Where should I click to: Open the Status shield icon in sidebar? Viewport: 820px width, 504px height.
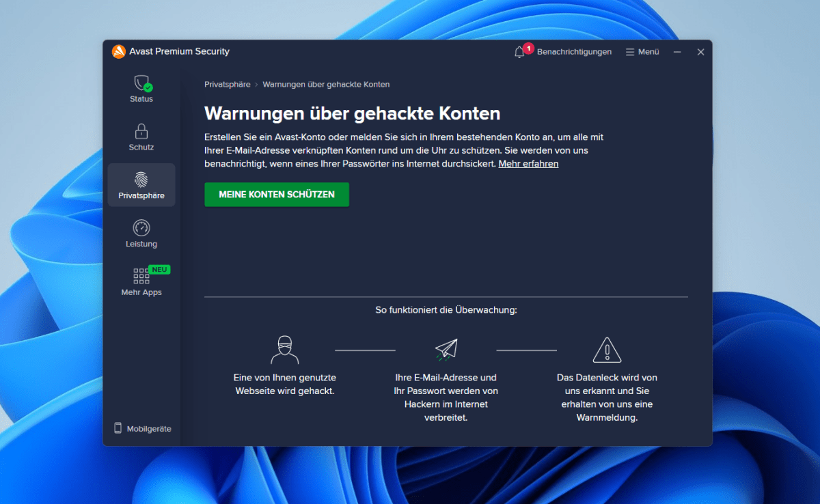click(x=142, y=83)
